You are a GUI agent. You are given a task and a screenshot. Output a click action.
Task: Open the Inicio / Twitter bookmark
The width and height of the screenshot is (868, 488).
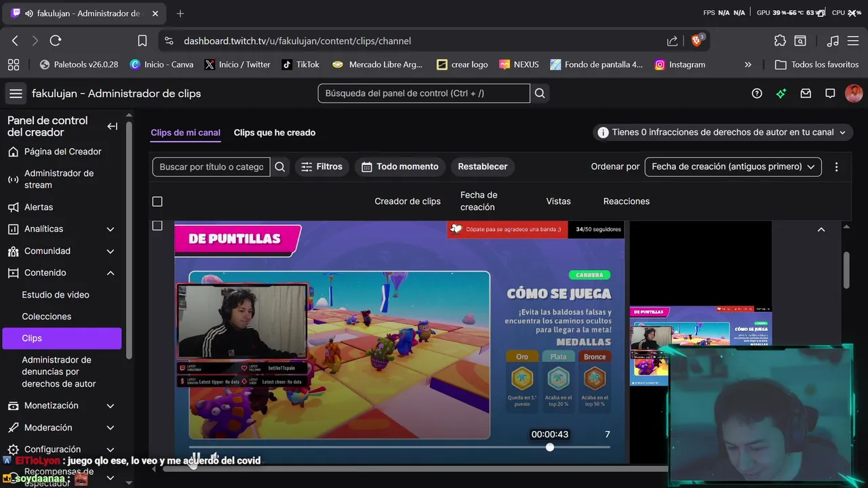point(237,64)
